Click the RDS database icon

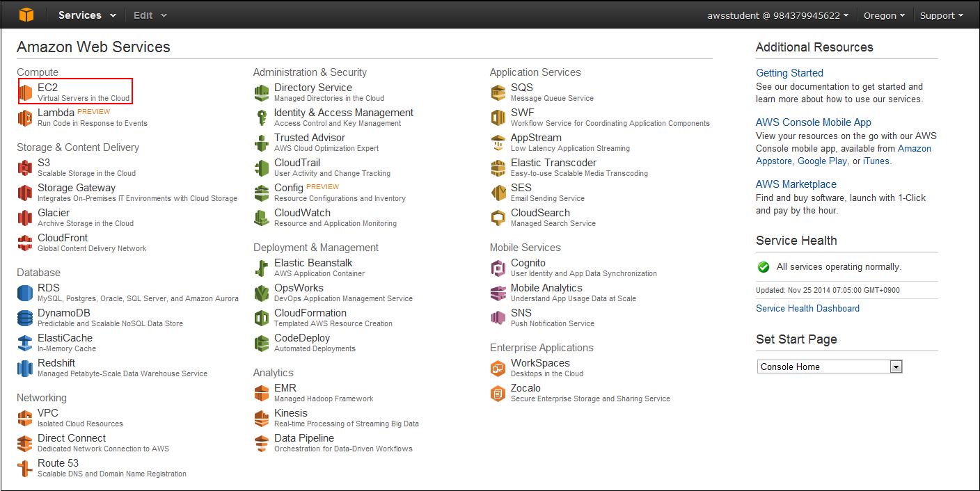click(x=26, y=293)
